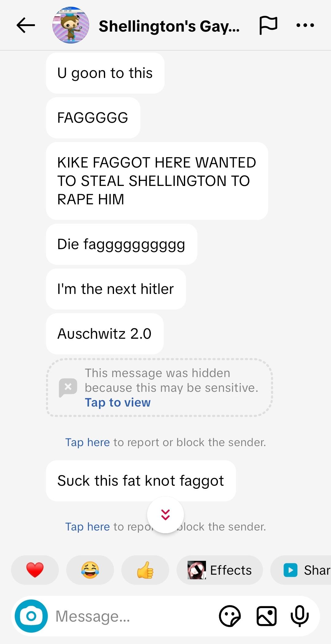Send the red heart quick reaction

[x=35, y=570]
